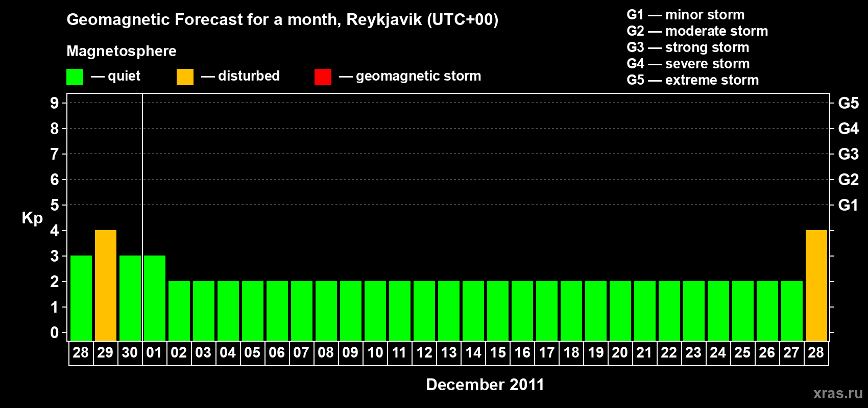This screenshot has width=868, height=408.
Task: Click the orange disturbed legend swatch
Action: click(185, 77)
